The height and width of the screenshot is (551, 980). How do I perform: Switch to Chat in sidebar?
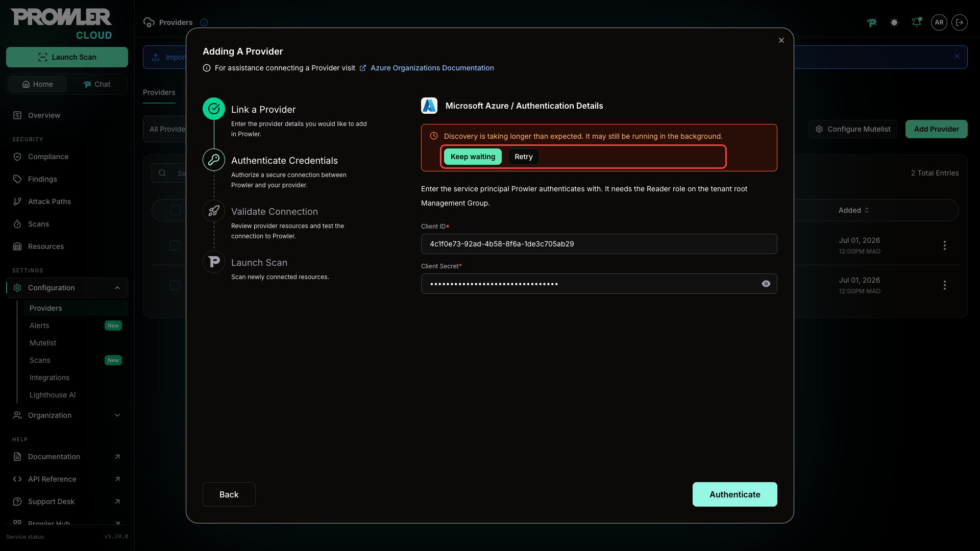96,84
